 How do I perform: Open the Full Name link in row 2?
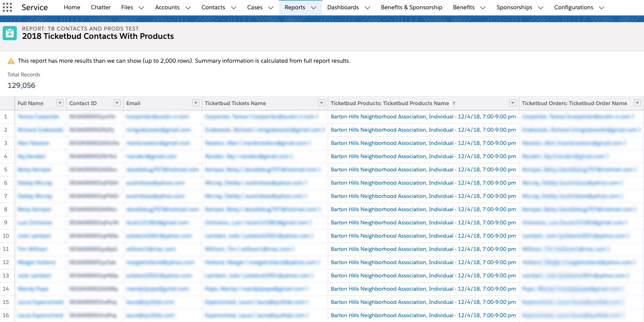coord(40,130)
